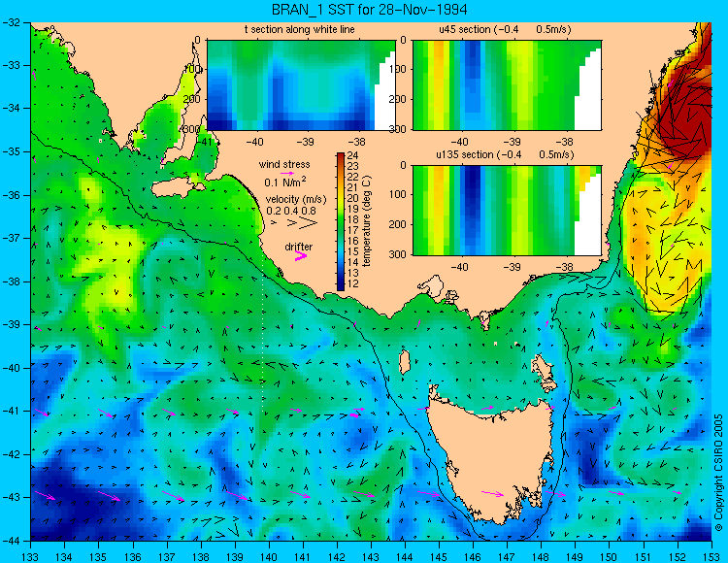This screenshot has height=563, width=728.
Task: Click the 'temperature (deg C)' vertical label
Action: pyautogui.click(x=367, y=221)
